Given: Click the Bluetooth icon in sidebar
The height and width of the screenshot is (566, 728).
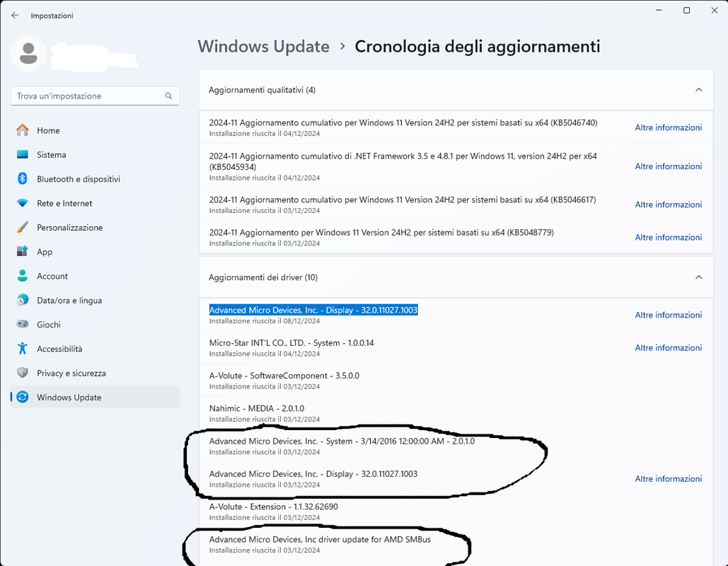Looking at the screenshot, I should coord(23,179).
